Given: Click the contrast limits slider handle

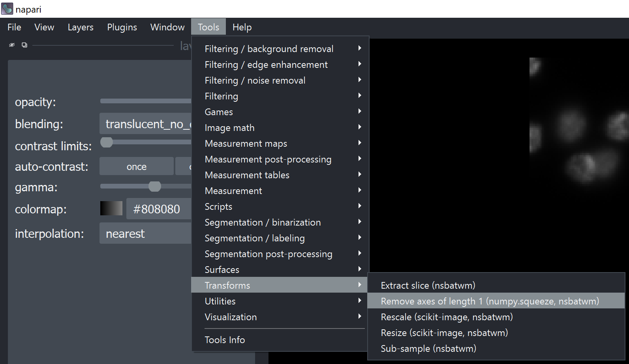Looking at the screenshot, I should 107,142.
